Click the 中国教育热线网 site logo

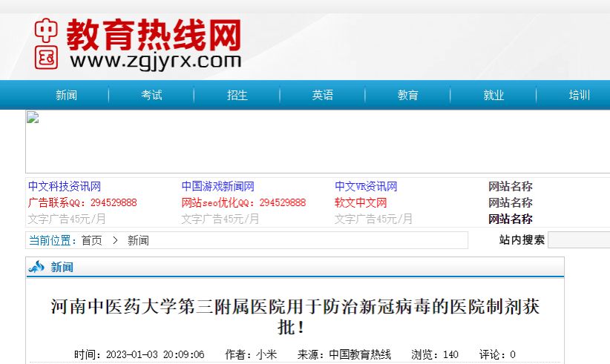click(138, 43)
